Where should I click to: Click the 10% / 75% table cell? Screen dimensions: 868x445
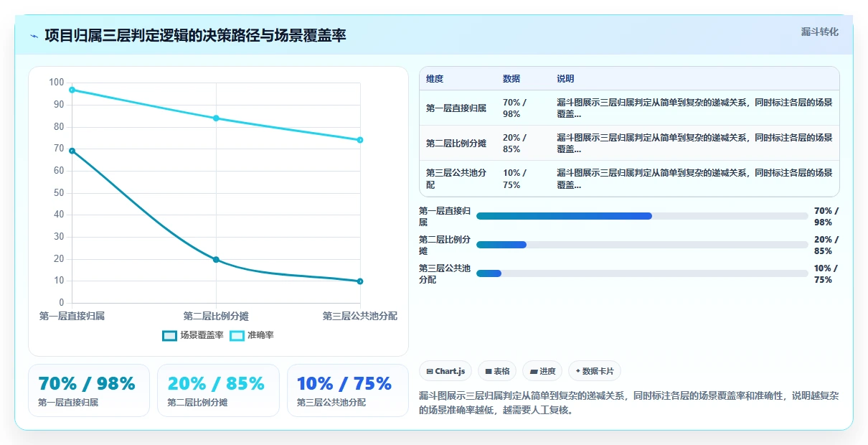click(515, 179)
